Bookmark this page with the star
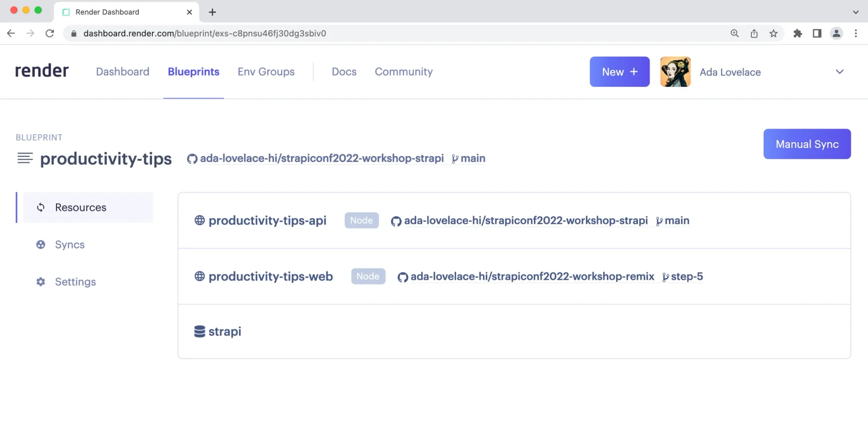 coord(773,33)
